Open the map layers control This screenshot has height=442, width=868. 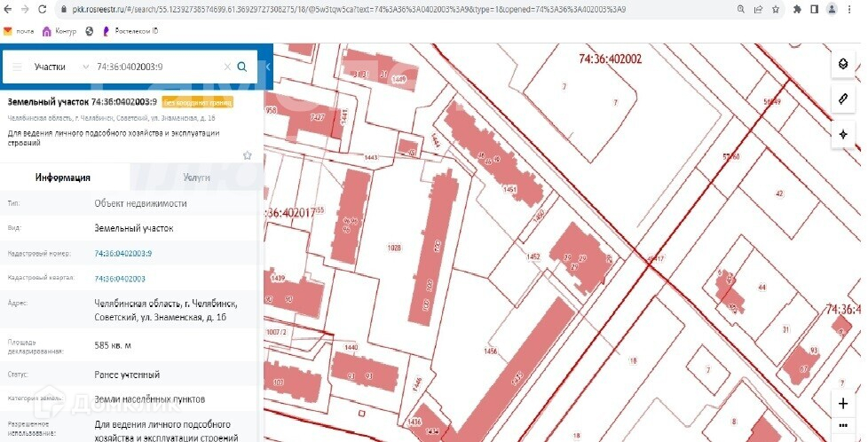[x=842, y=66]
